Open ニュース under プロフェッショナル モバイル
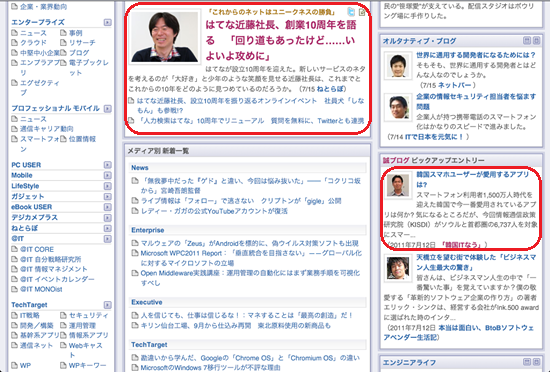The height and width of the screenshot is (372, 550). 33,119
